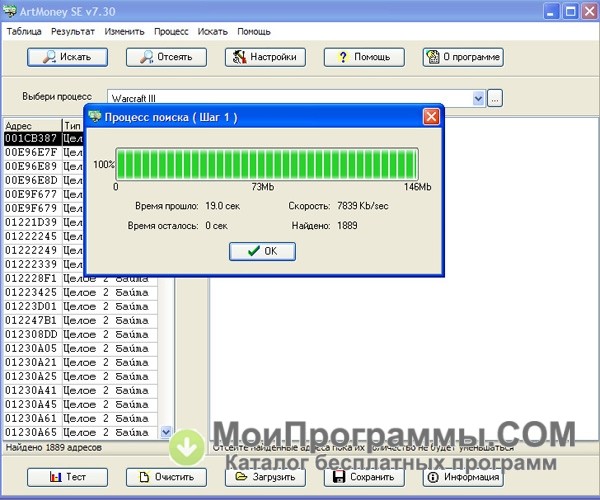Screen dimensions: 600x500
Task: Click the Тест button
Action: [x=67, y=477]
